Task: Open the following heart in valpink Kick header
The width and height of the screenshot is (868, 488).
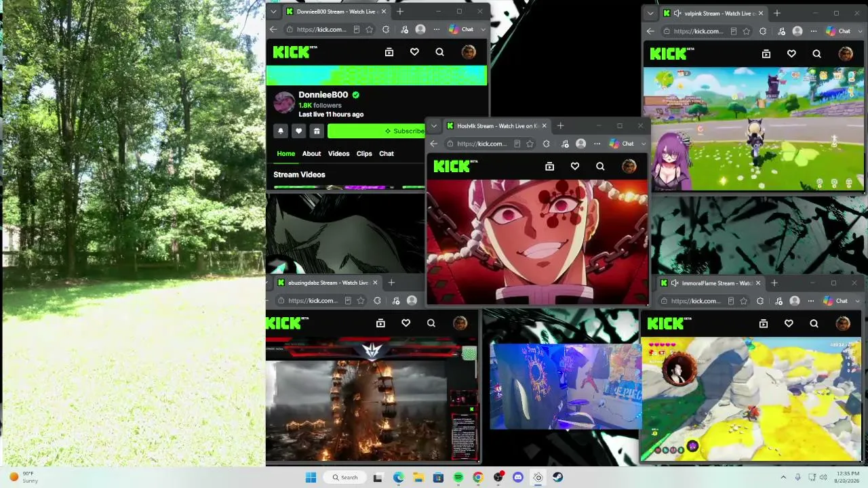Action: [791, 54]
